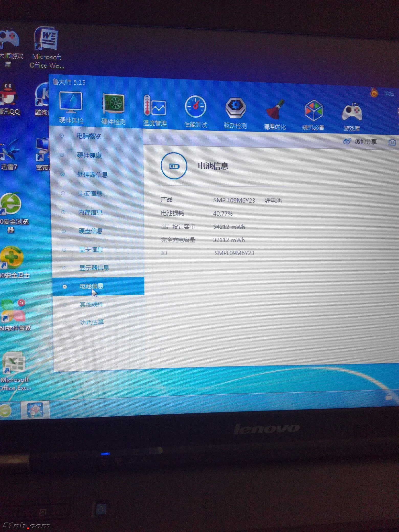Switch to 主板信息 motherboard info
Screen dimensions: 399x532
[90, 194]
